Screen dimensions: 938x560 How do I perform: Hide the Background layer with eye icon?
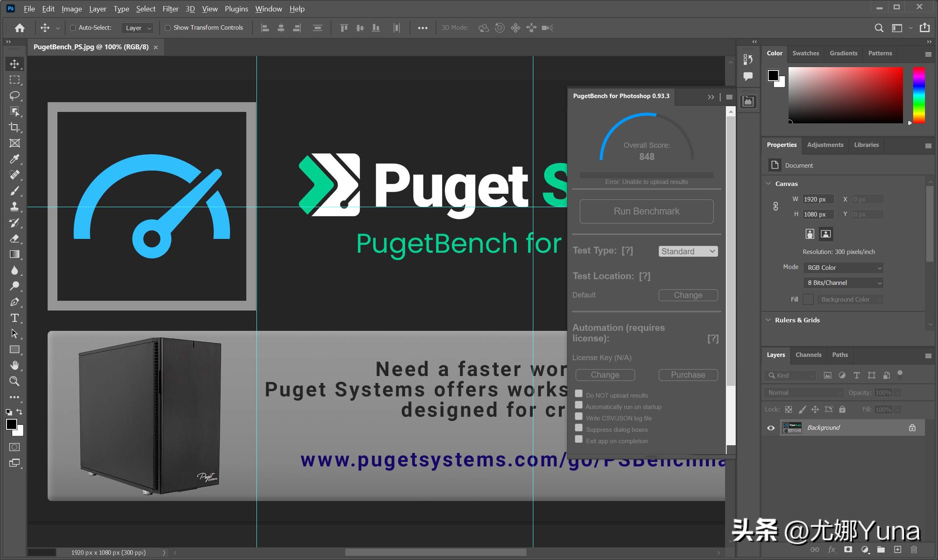tap(771, 428)
